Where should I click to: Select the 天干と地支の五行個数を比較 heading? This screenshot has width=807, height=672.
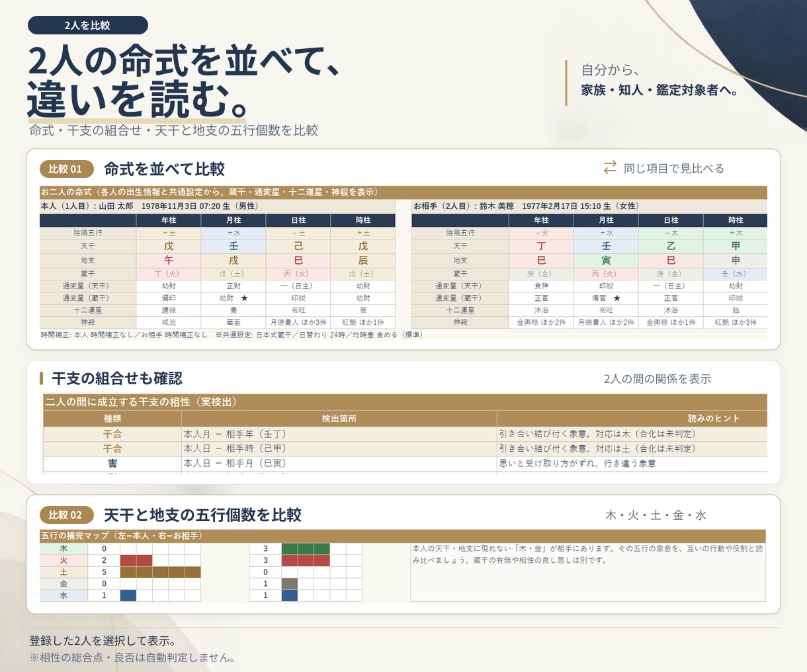pyautogui.click(x=202, y=515)
